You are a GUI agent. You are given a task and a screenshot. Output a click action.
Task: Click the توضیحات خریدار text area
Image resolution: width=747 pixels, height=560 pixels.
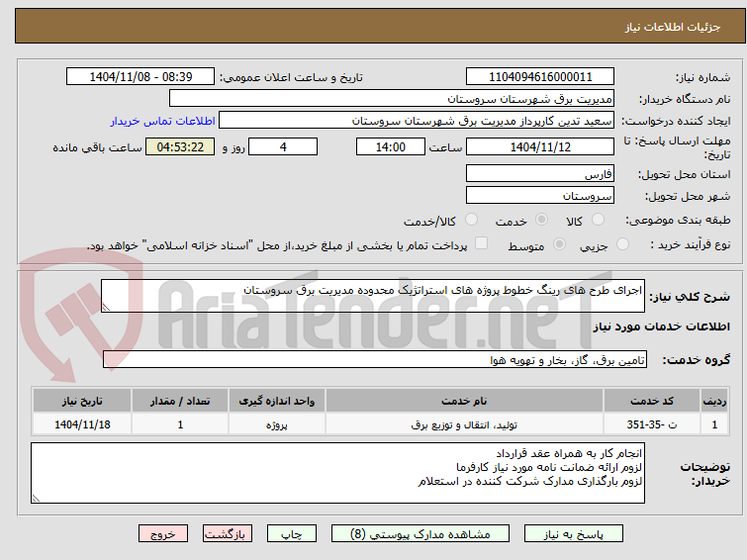tap(337, 473)
